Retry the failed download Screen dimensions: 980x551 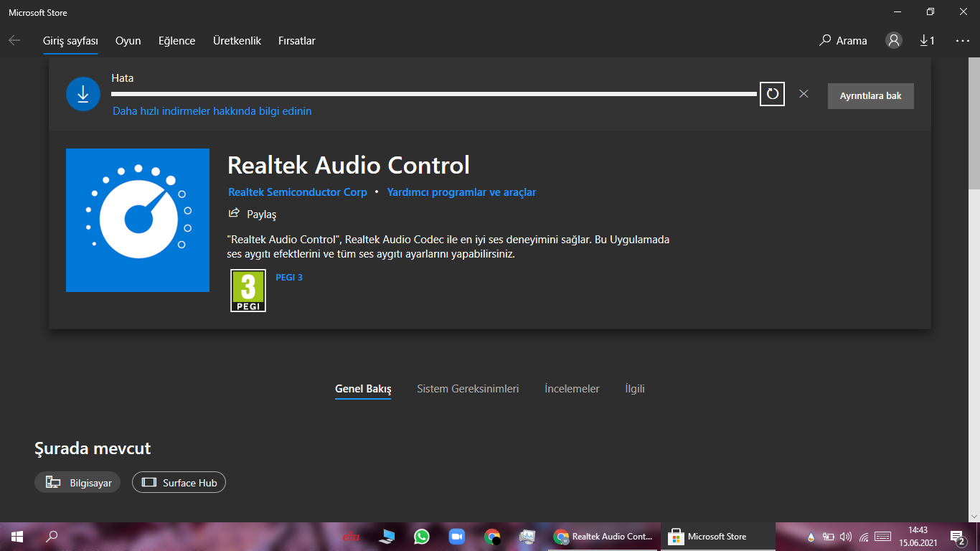pyautogui.click(x=772, y=94)
